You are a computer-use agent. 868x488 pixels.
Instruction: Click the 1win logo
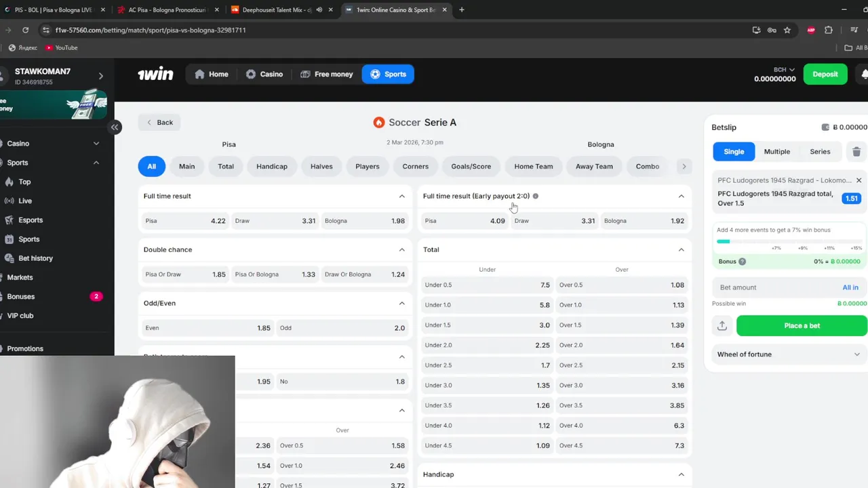pos(155,75)
